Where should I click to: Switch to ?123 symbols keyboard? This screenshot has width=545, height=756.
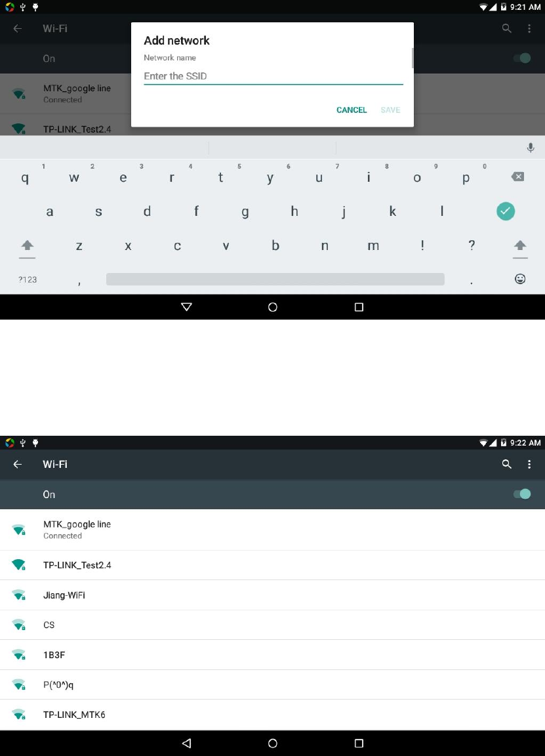[28, 280]
